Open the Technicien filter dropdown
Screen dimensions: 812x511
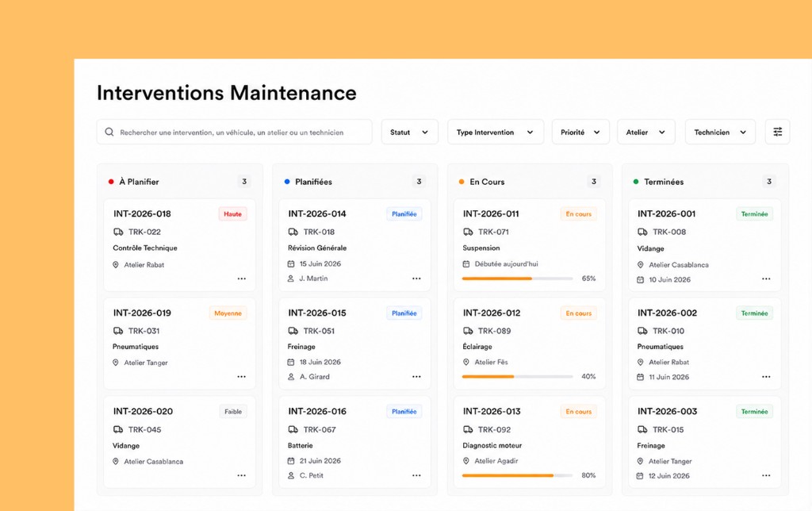tap(720, 133)
